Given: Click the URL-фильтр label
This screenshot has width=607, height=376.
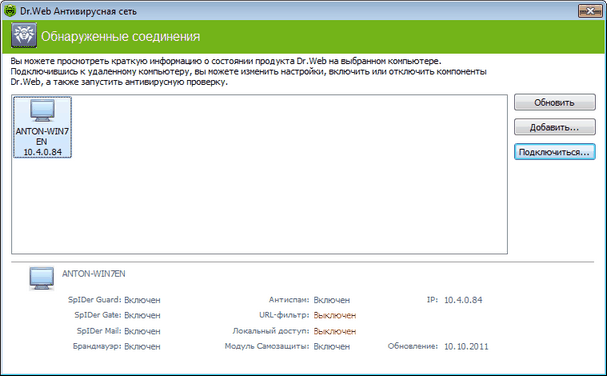Looking at the screenshot, I should [x=284, y=315].
